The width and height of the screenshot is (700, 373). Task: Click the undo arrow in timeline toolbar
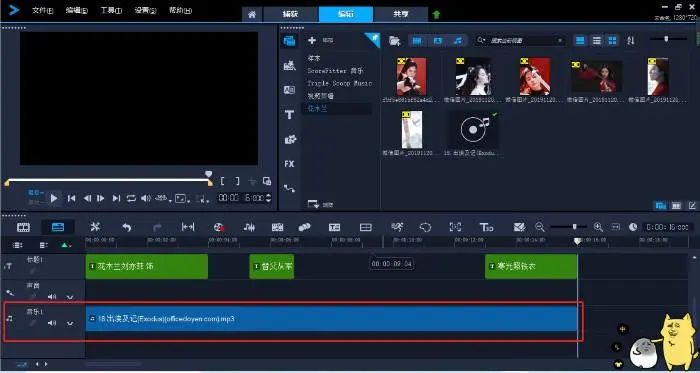pyautogui.click(x=127, y=227)
